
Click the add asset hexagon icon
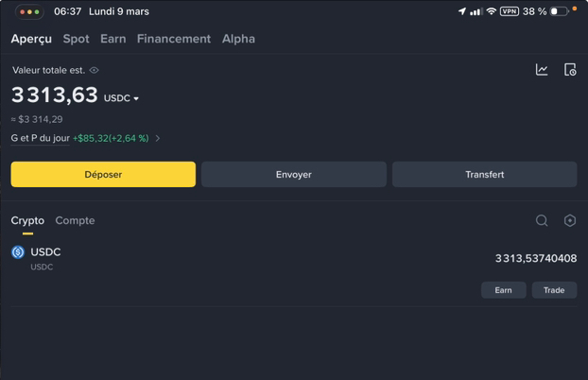coord(570,220)
